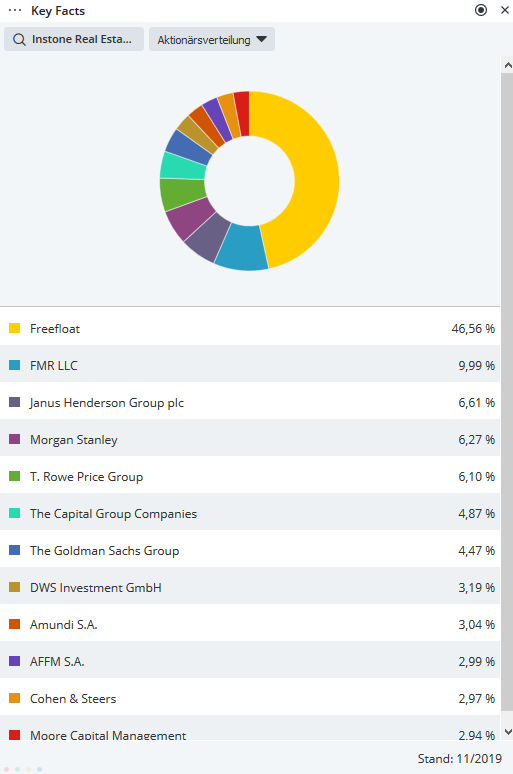Click the 4,47 % value
This screenshot has height=774, width=513.
point(476,551)
